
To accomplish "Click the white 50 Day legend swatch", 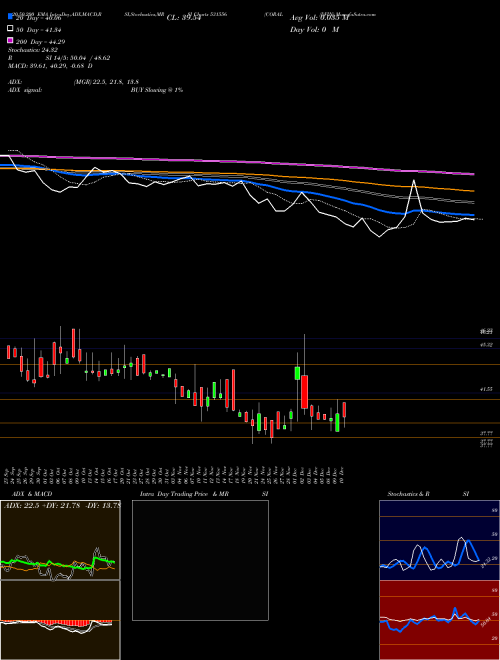I will tap(10, 29).
